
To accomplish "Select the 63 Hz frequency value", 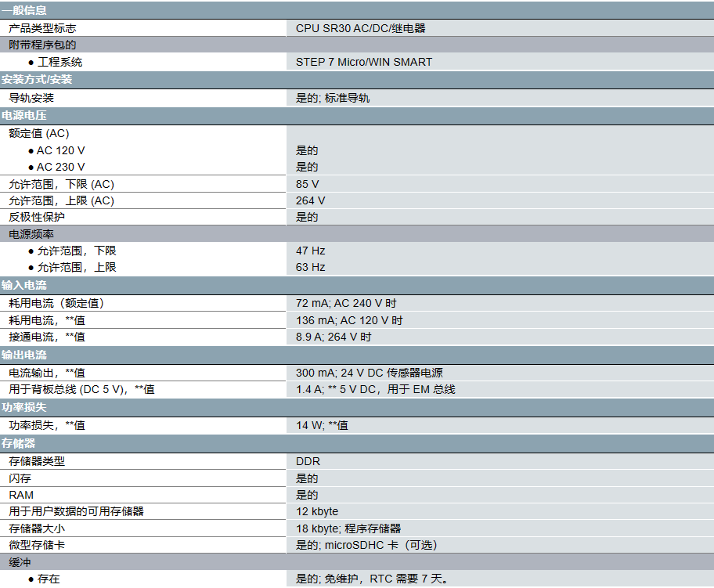I will 310,267.
